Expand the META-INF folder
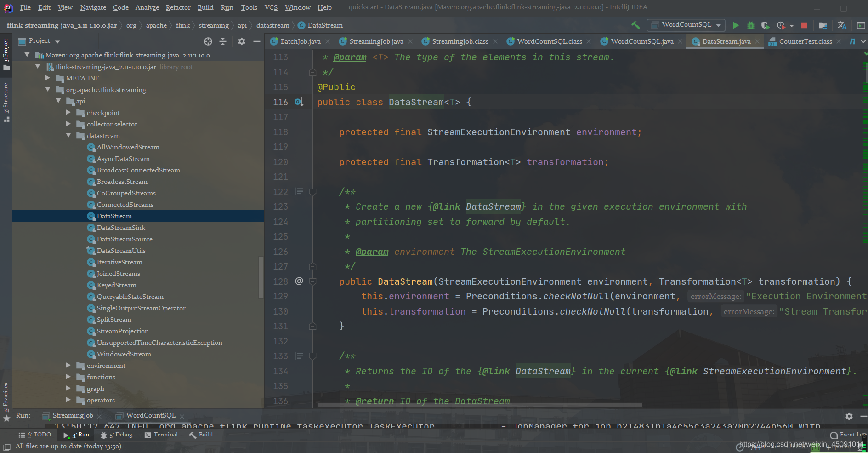 pyautogui.click(x=48, y=78)
